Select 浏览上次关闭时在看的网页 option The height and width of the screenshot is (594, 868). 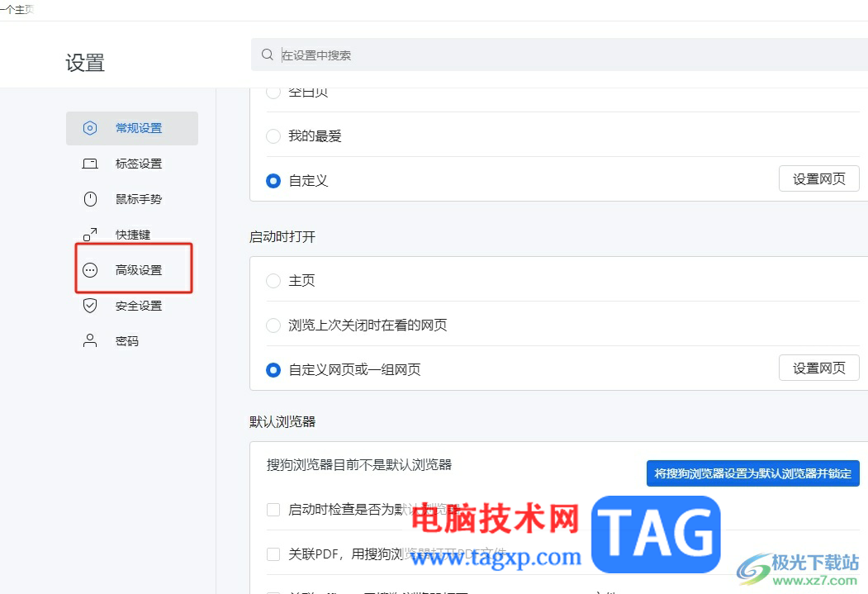click(x=273, y=326)
